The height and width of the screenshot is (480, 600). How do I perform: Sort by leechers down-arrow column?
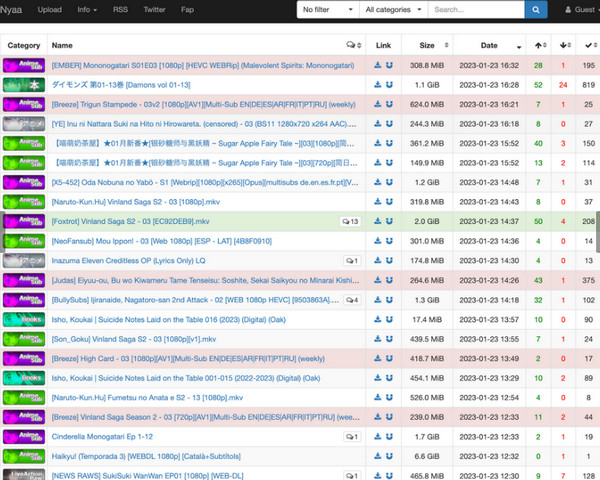click(x=564, y=45)
